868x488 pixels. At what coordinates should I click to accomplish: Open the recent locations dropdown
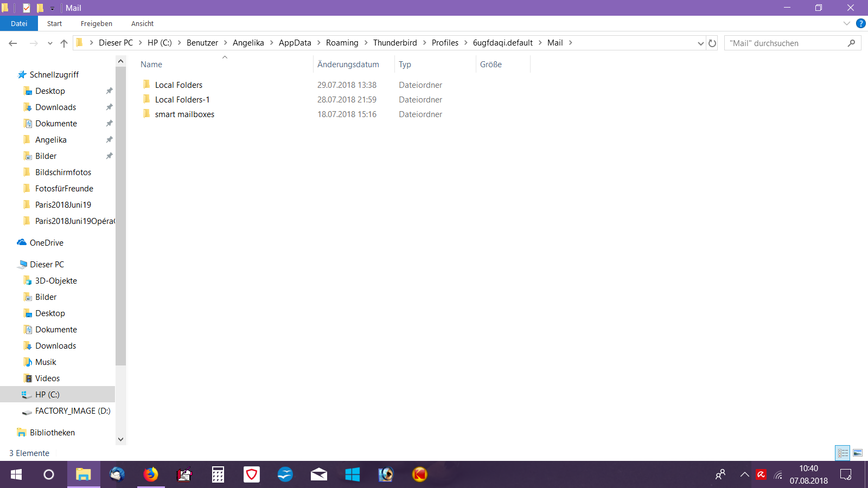click(50, 43)
